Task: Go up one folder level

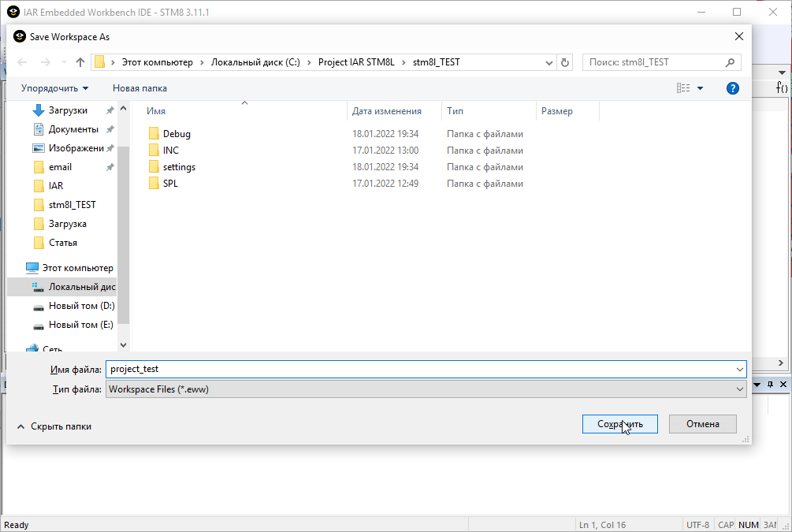Action: point(80,62)
